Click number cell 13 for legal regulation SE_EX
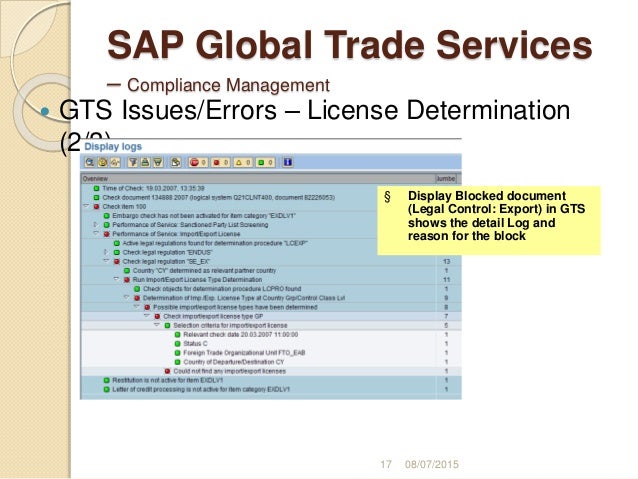Image resolution: width=638 pixels, height=479 pixels. (446, 262)
